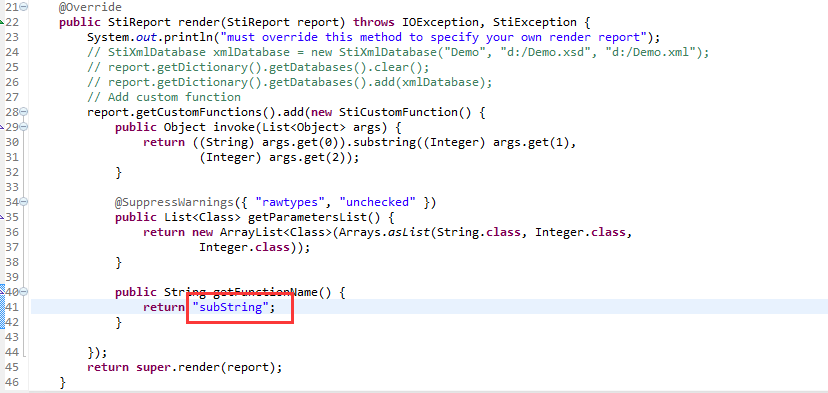Click Integer.class on line 37
828x393 pixels.
point(244,247)
